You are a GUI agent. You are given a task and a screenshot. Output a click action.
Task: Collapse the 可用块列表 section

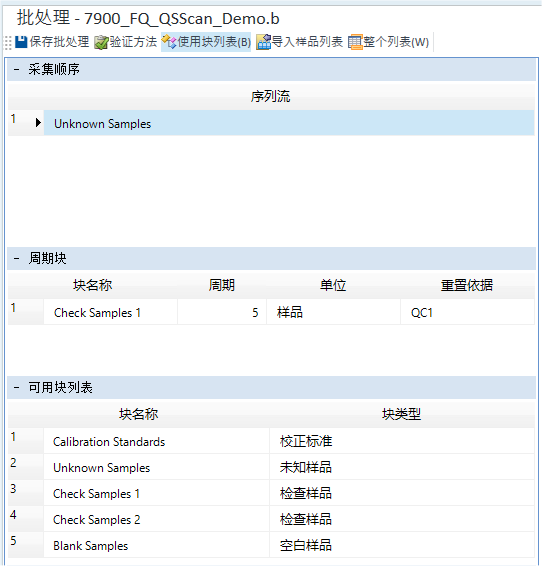coord(16,387)
